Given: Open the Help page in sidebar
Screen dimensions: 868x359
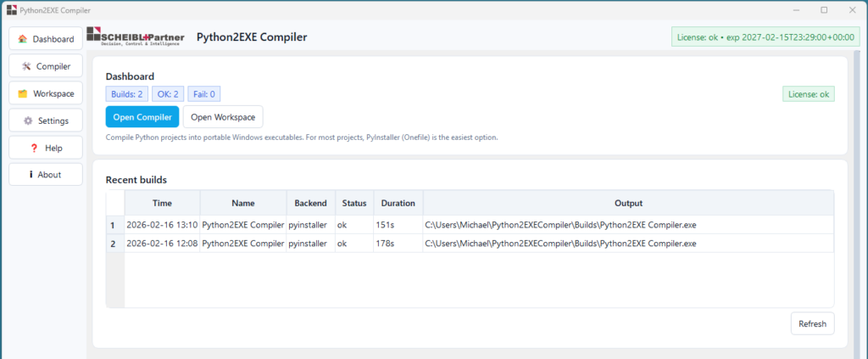Looking at the screenshot, I should (46, 148).
